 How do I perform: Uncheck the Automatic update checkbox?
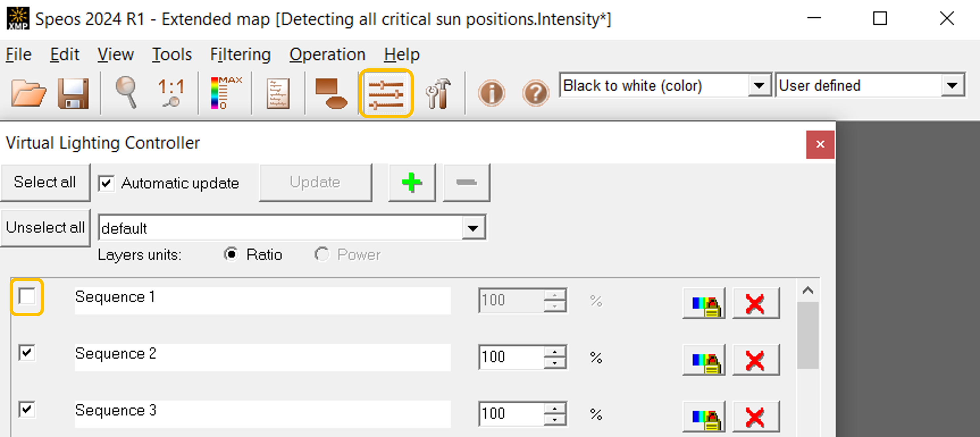click(x=106, y=183)
